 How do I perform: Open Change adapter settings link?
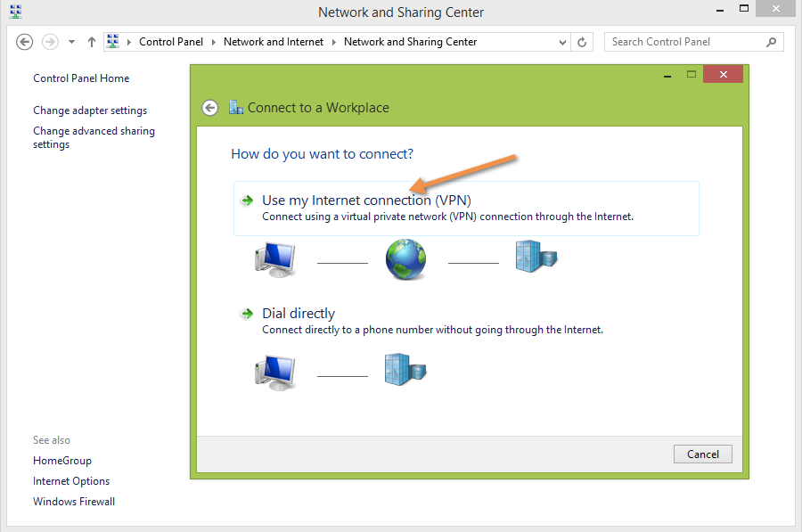click(90, 110)
